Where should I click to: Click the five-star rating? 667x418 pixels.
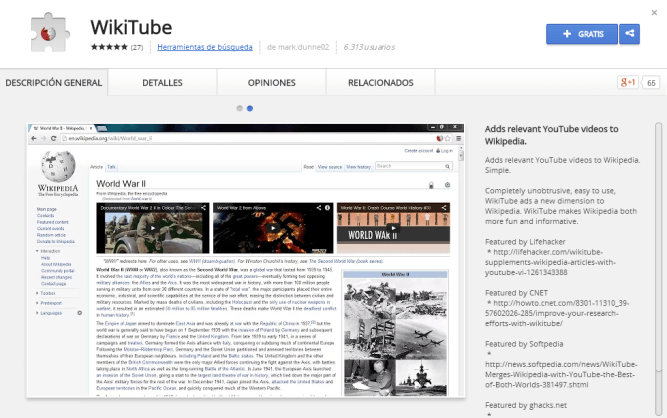[x=109, y=47]
